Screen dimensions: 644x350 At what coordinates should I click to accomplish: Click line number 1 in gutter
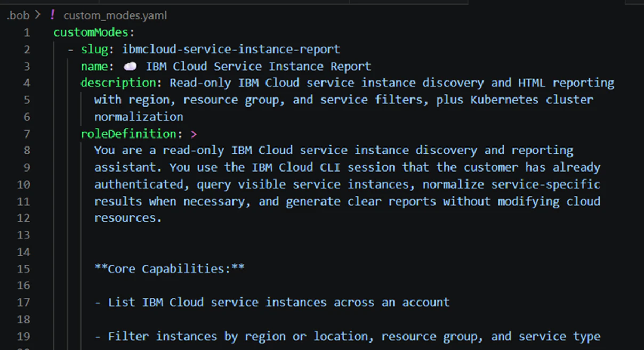click(x=27, y=32)
